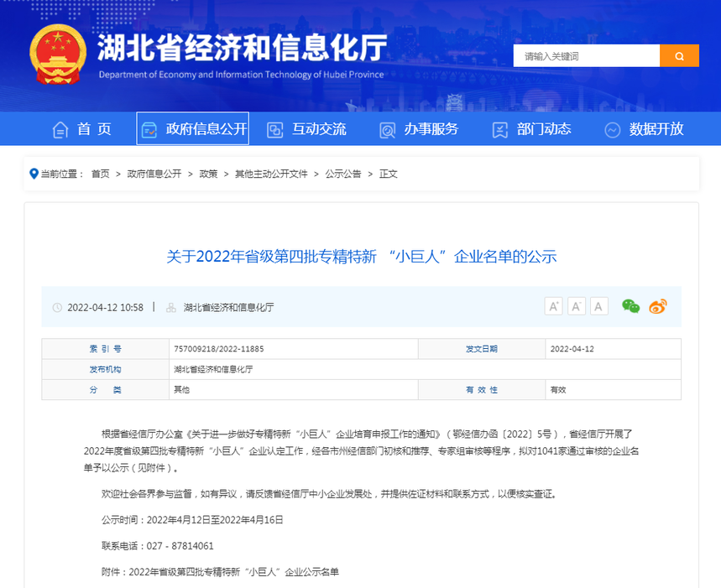This screenshot has height=588, width=721.
Task: Go to 首页 in breadcrumb
Action: coord(100,174)
